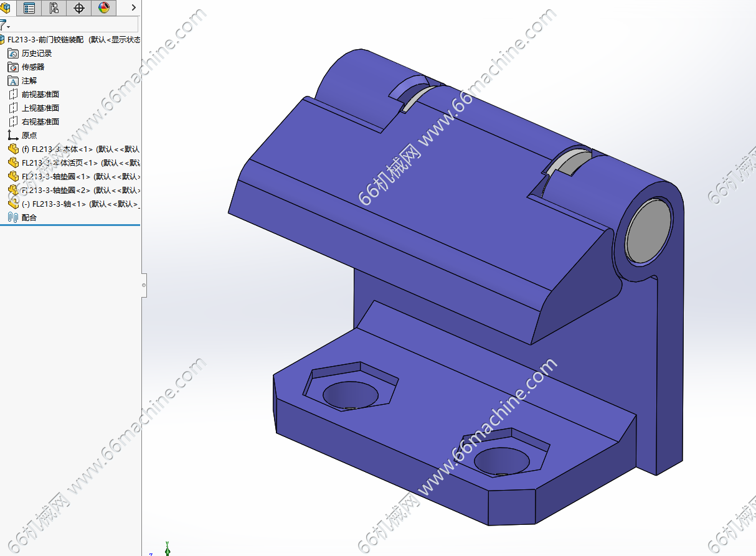
Task: Open the 历史记录 history folder
Action: (36, 54)
